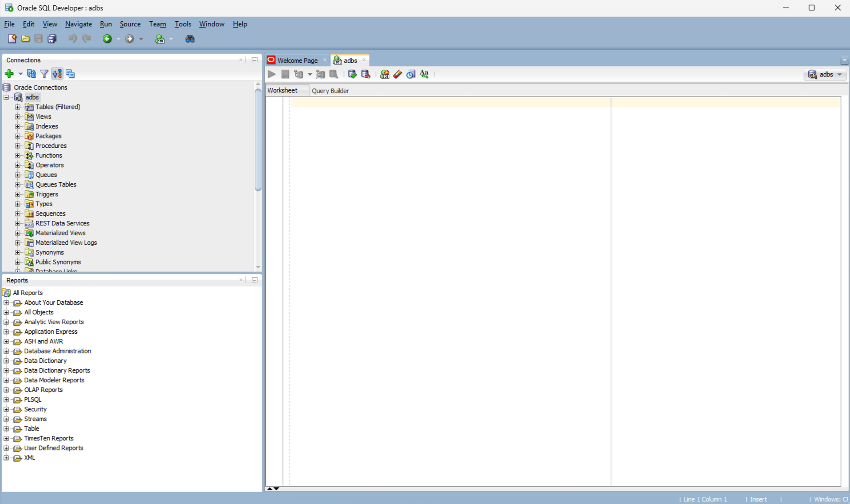Screen dimensions: 850x504
Task: Click the Autotrace icon
Action: tap(320, 74)
